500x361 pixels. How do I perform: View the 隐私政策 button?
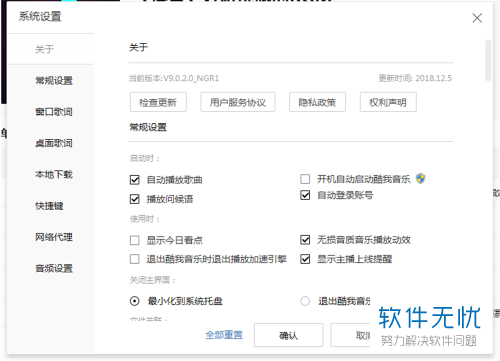point(317,102)
